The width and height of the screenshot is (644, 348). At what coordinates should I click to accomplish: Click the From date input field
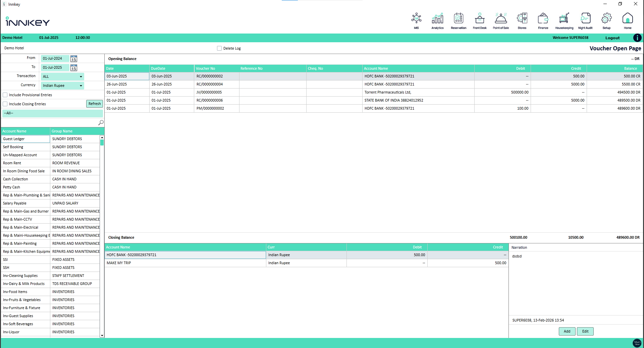click(55, 58)
